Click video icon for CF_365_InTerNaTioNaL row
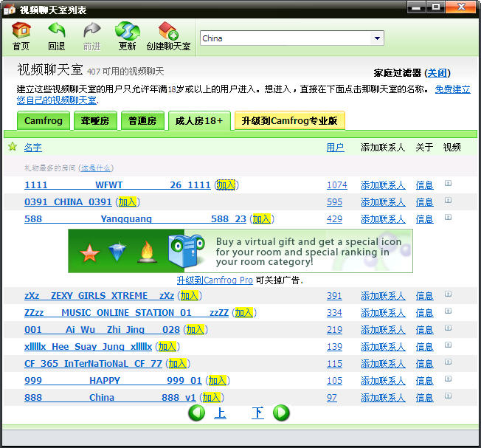 click(x=448, y=362)
